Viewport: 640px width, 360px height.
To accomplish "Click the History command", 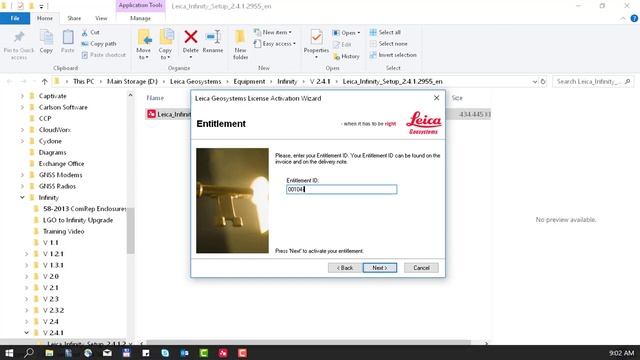I will point(346,56).
